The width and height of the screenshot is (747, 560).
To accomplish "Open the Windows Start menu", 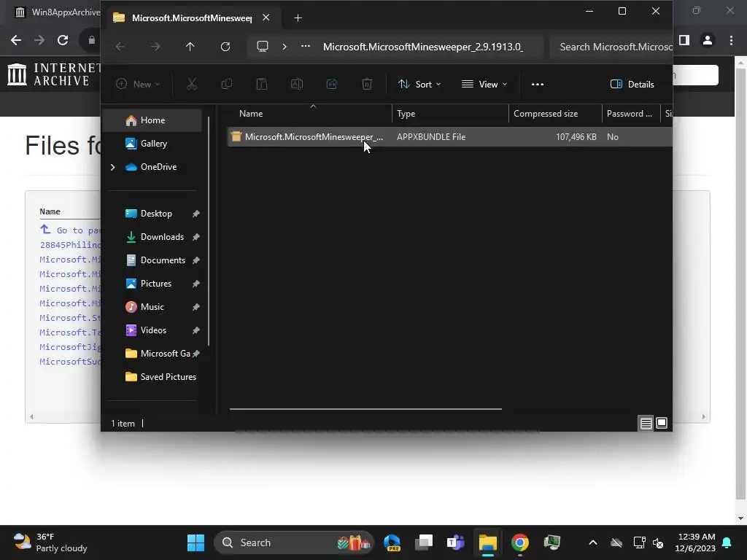I will (196, 542).
